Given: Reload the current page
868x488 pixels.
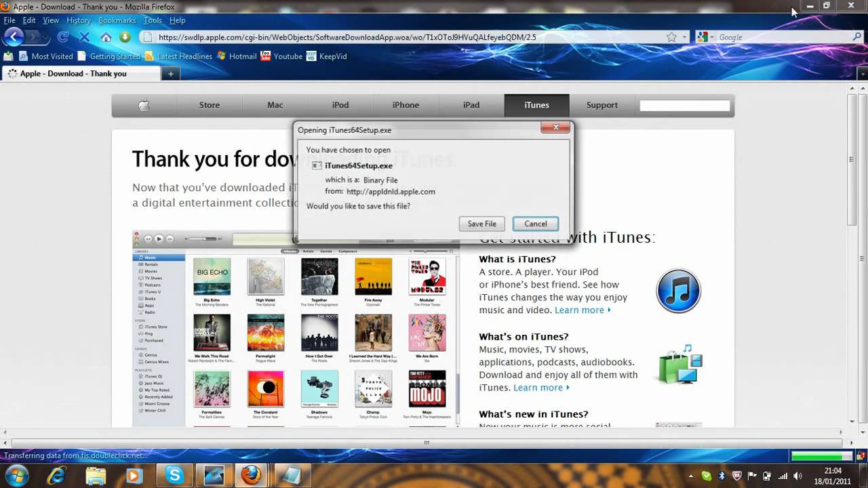Looking at the screenshot, I should [x=64, y=37].
